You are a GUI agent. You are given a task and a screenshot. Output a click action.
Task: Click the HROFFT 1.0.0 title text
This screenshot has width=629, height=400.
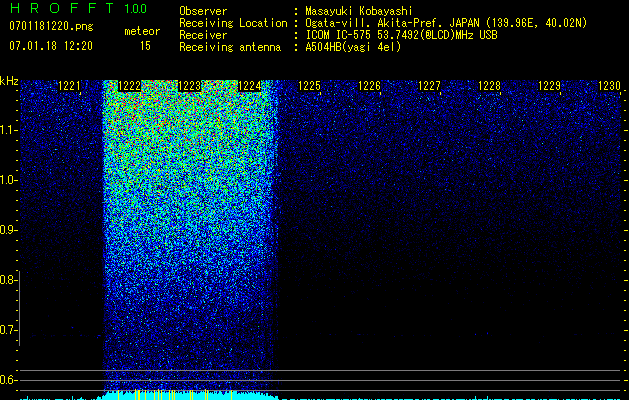tap(78, 8)
